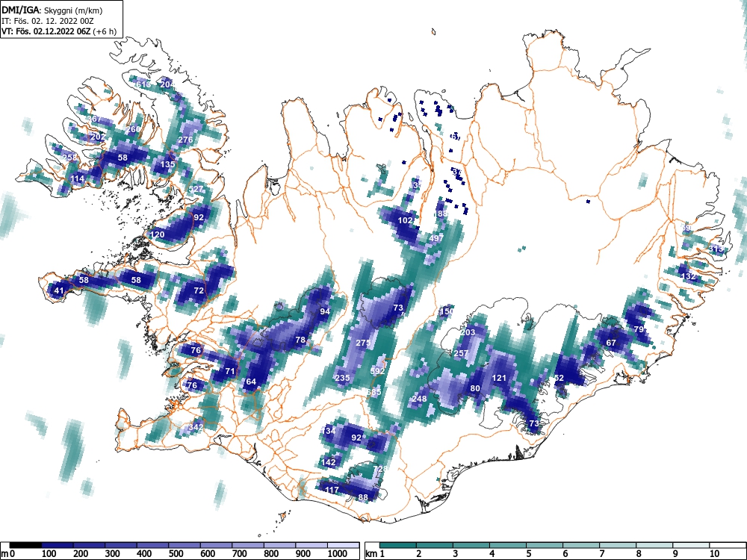Image resolution: width=747 pixels, height=560 pixels.
Task: Click the 'IT: Fös. 02. 12. 2022 00Z' line
Action: coord(48,21)
